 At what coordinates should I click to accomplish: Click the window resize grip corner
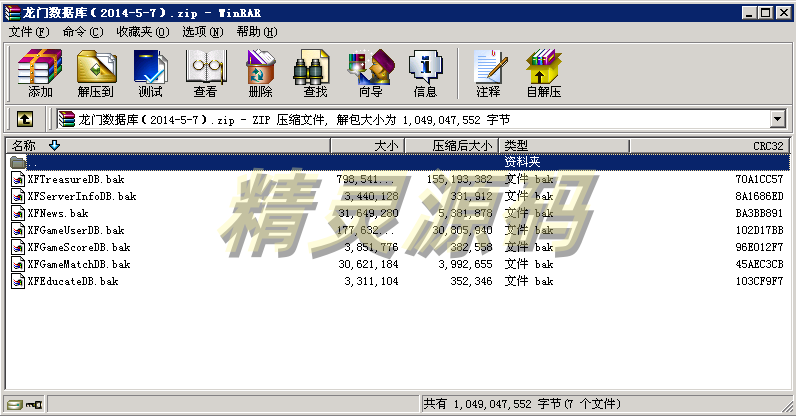click(x=787, y=405)
